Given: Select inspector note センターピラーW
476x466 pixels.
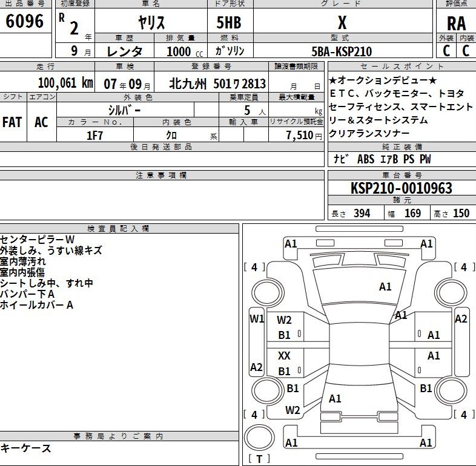Looking at the screenshot, I should point(38,240).
